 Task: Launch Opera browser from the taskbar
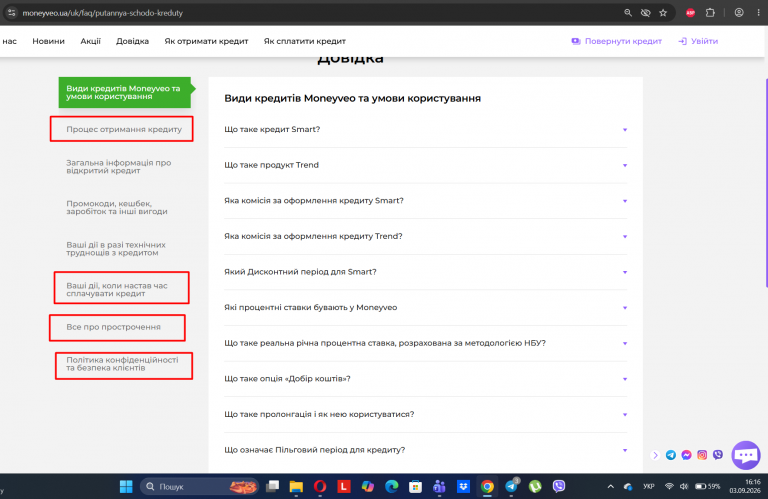pos(320,486)
